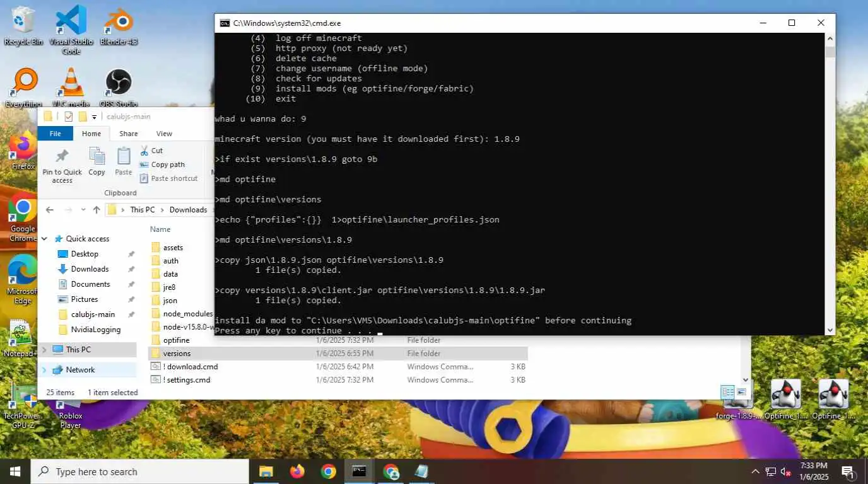Launch Visual Studio Code from desktop
The width and height of the screenshot is (868, 484).
[x=71, y=28]
